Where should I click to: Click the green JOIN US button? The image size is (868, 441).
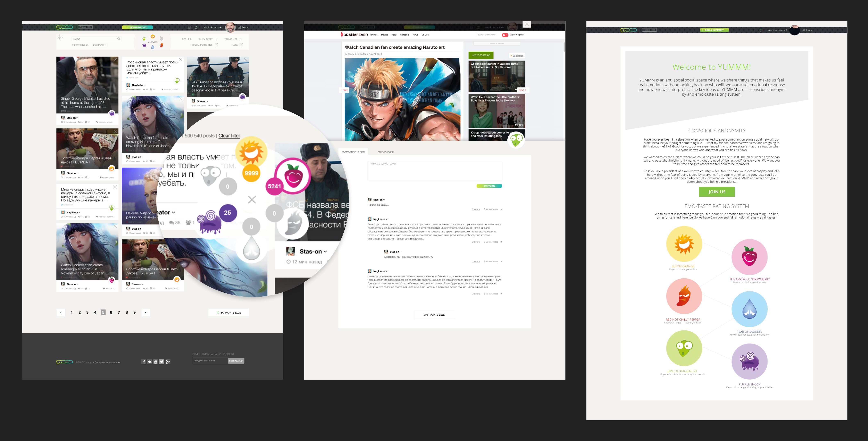coord(717,192)
